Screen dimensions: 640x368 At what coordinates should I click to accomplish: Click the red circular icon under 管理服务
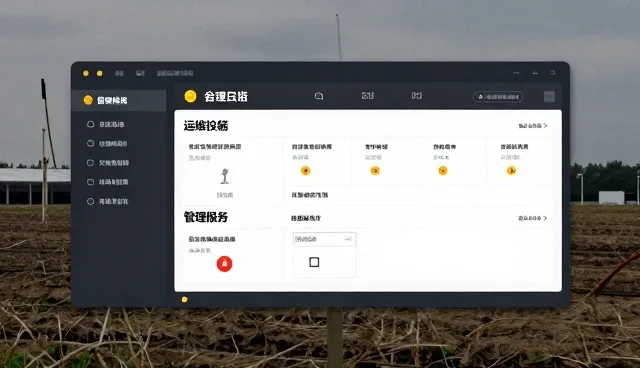pos(224,264)
